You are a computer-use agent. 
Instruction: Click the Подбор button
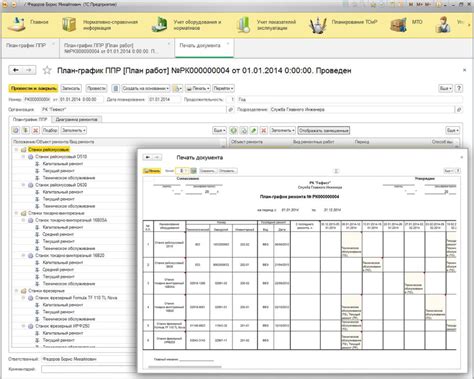50,130
